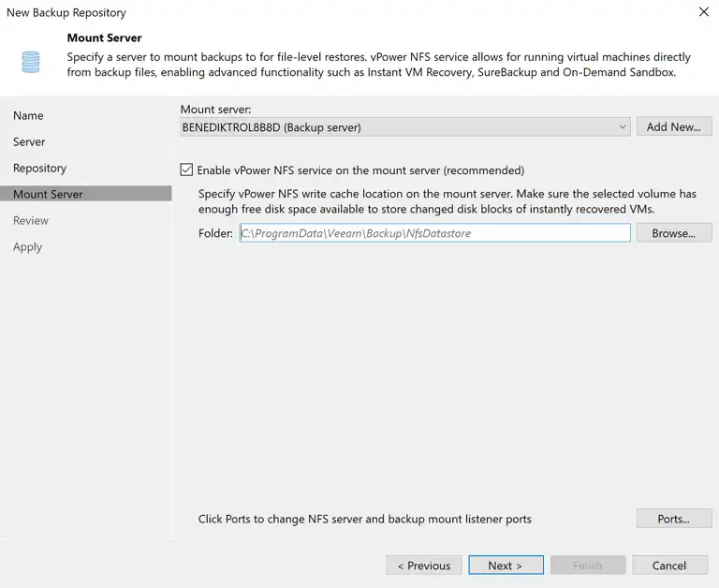
Task: Click the Mount Server heading text
Action: coord(105,37)
